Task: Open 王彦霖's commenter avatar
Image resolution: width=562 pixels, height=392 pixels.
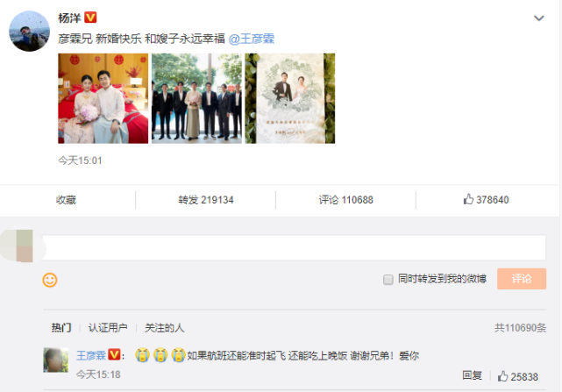Action: (x=56, y=360)
